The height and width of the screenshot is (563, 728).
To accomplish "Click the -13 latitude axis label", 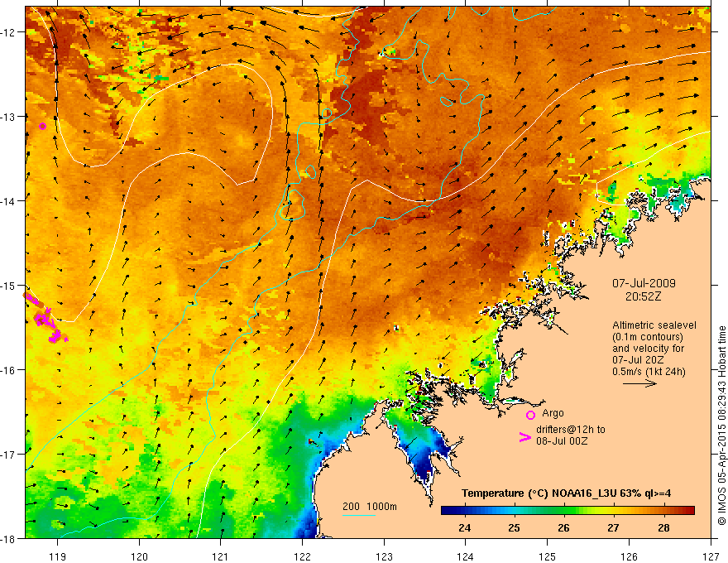I will (x=9, y=117).
